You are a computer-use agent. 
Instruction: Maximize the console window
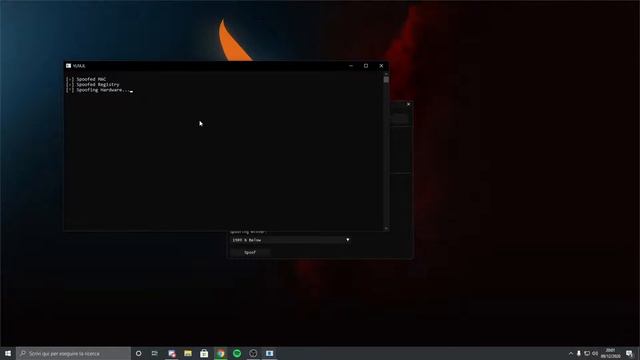pyautogui.click(x=366, y=66)
